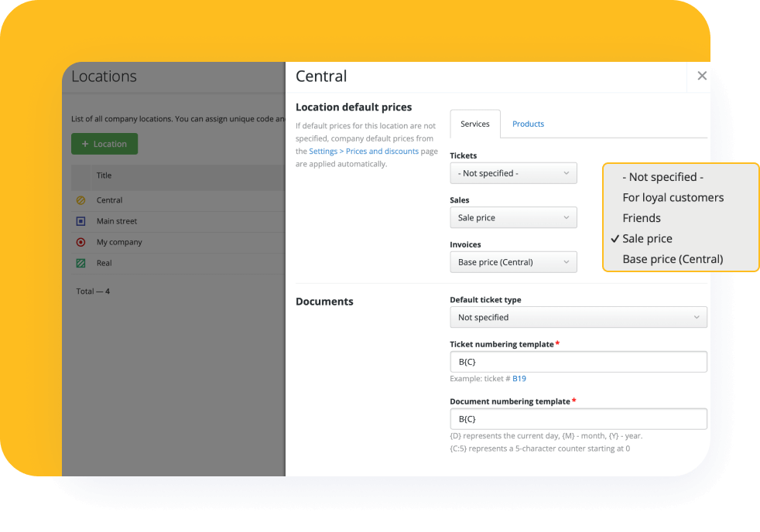Screen dimensions: 760x532
Task: Click the green Location button
Action: click(104, 144)
